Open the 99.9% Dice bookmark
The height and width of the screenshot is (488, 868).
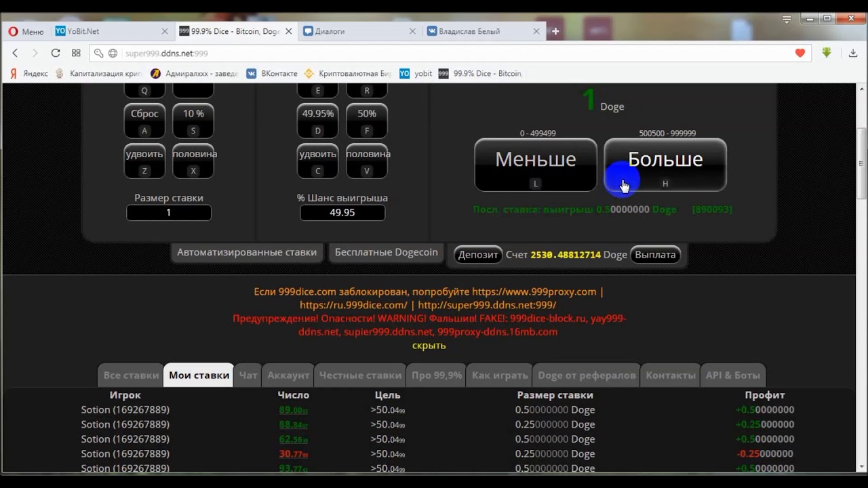481,73
